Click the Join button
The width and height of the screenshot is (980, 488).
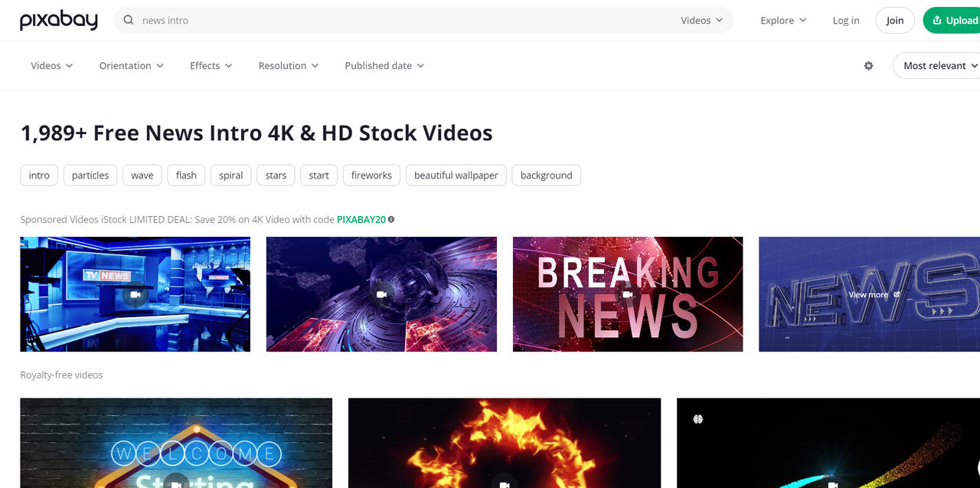895,21
